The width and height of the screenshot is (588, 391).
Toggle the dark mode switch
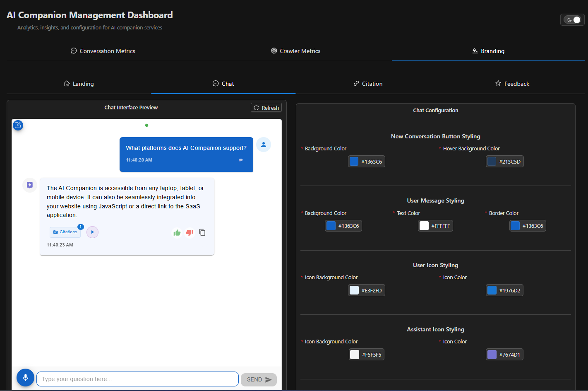[572, 19]
